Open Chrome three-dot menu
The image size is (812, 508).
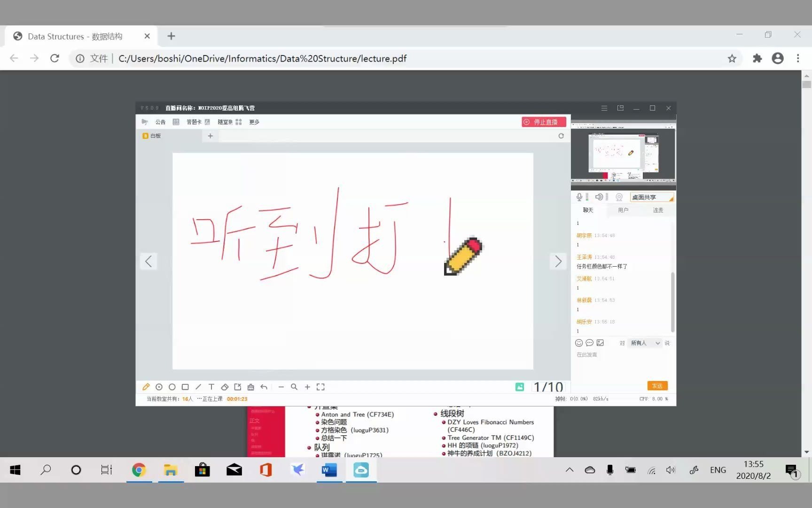pyautogui.click(x=798, y=58)
